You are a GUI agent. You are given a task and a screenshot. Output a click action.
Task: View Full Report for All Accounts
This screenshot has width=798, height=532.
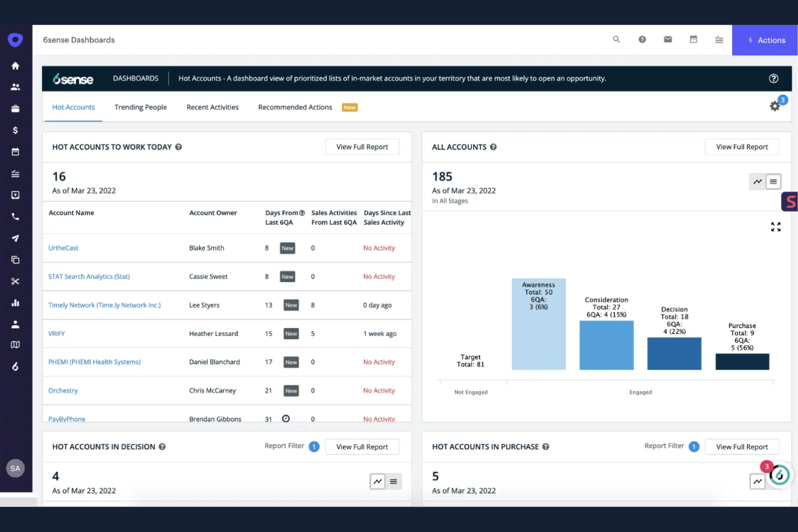tap(742, 147)
